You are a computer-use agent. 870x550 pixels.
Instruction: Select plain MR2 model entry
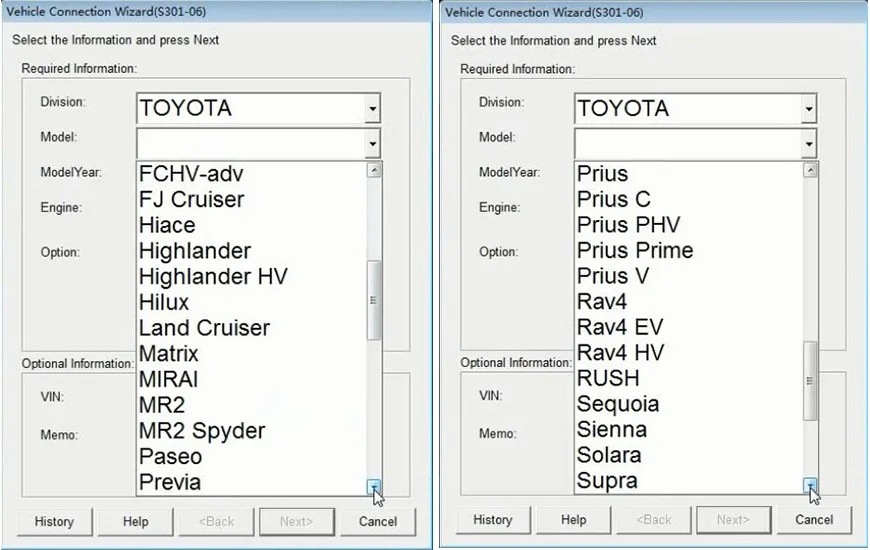(x=251, y=405)
